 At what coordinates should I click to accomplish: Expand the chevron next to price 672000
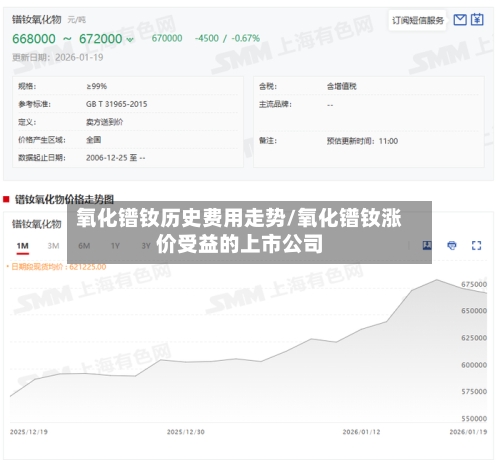[130, 40]
